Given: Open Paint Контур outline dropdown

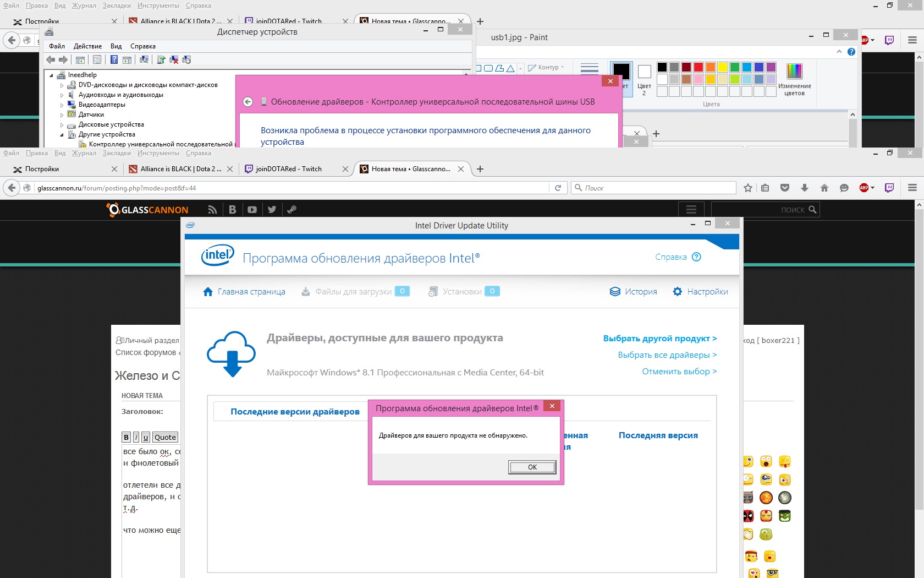Looking at the screenshot, I should [x=546, y=67].
